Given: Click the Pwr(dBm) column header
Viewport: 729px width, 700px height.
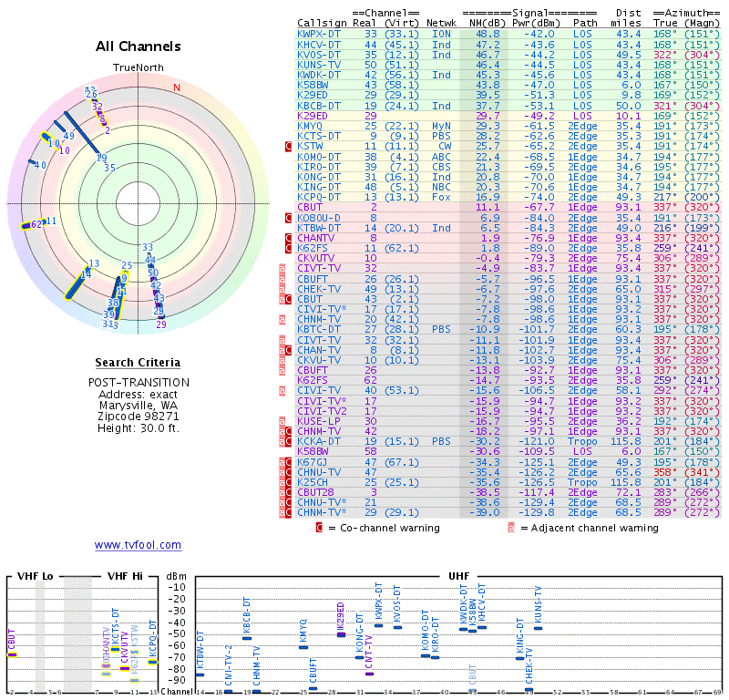Looking at the screenshot, I should [537, 23].
